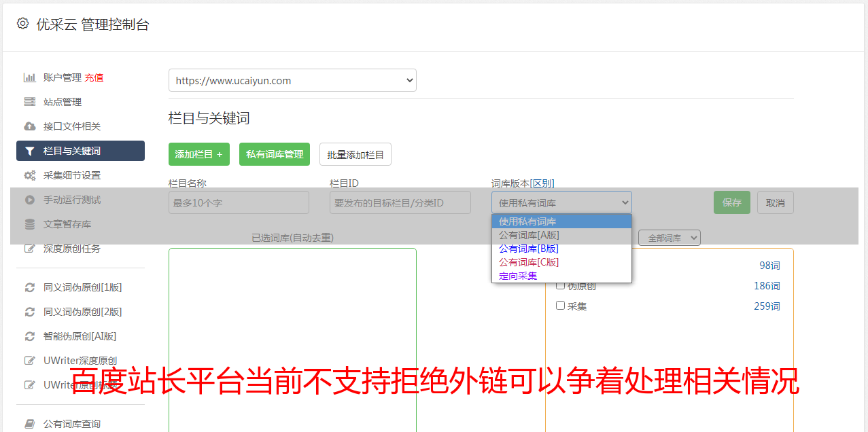Click the book icon for 公有词库查询
The height and width of the screenshot is (432, 868).
tap(29, 424)
